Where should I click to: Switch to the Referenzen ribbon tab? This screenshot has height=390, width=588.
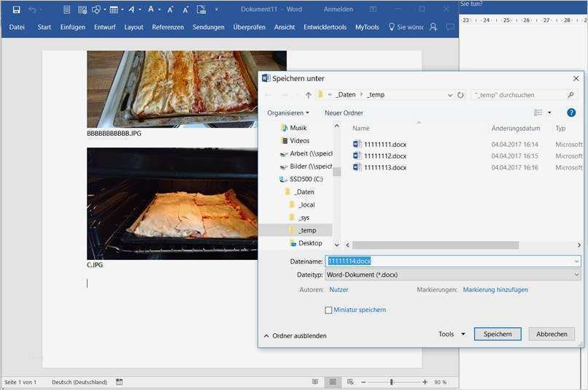[x=168, y=27]
